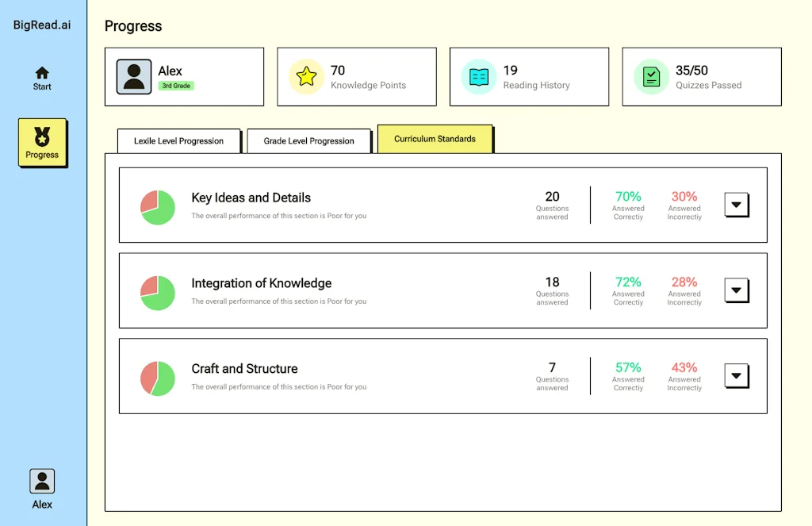Viewport: 812px width, 526px height.
Task: Open the Grade Level Progression tab
Action: pyautogui.click(x=308, y=141)
